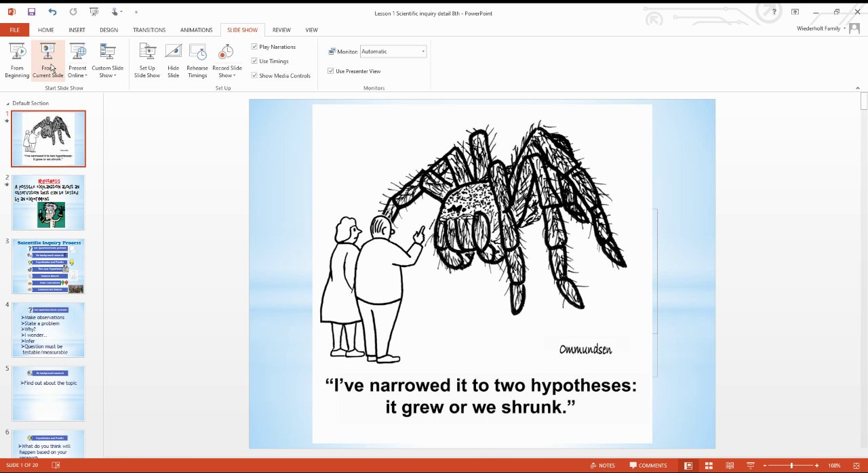This screenshot has width=868, height=473.
Task: Switch to the DESIGN tab
Action: (108, 30)
